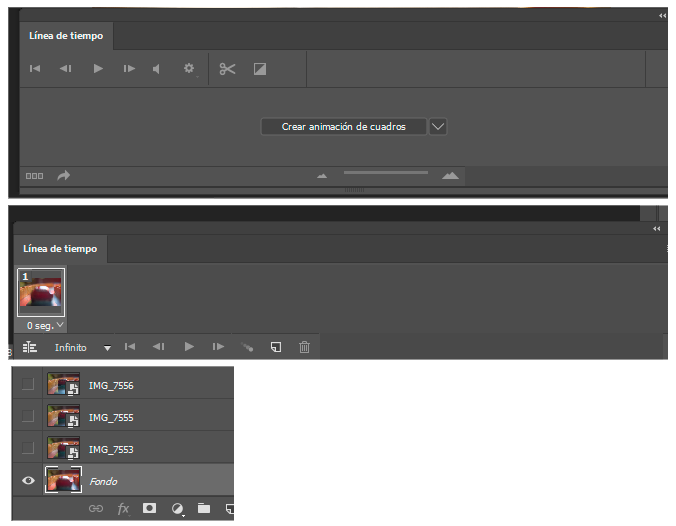Select the scissors split-at-playhead icon
This screenshot has width=676, height=526.
point(227,69)
